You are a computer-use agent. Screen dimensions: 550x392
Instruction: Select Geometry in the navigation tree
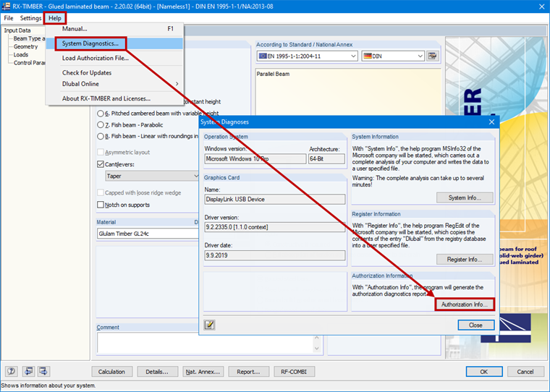click(25, 46)
